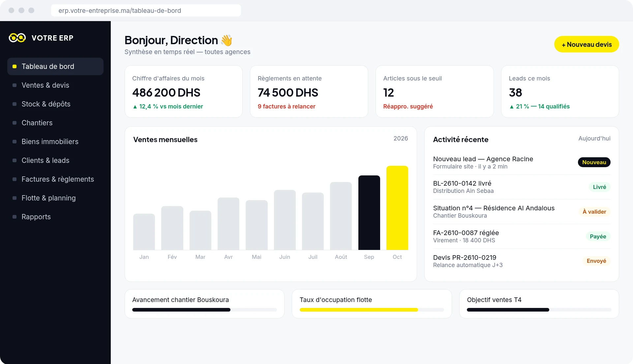Viewport: 633px width, 364px height.
Task: Click Réappro. suggéré text
Action: point(408,106)
